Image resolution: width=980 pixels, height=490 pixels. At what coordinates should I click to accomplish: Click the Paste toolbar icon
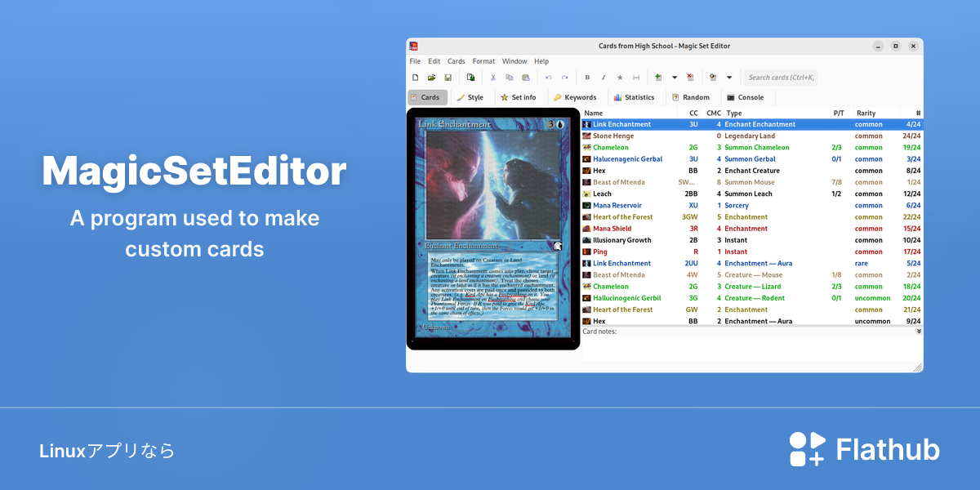(x=526, y=78)
